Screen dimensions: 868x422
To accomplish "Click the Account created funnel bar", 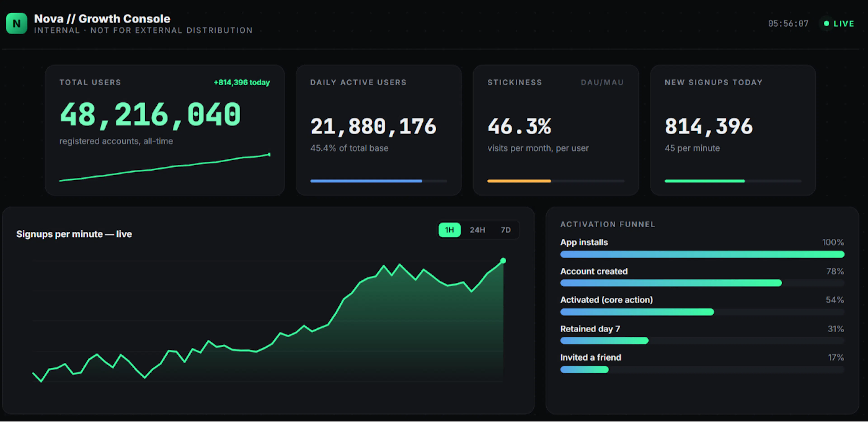I will tap(702, 283).
